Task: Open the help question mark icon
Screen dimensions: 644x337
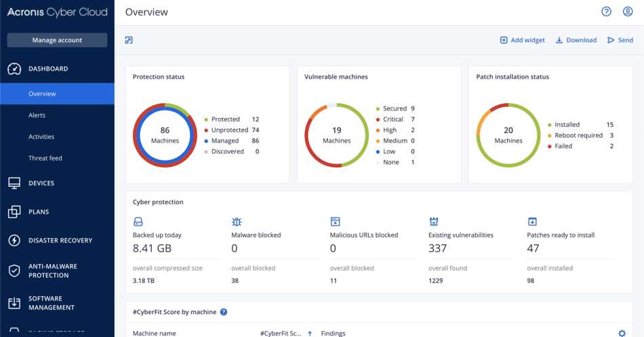Action: click(x=606, y=12)
